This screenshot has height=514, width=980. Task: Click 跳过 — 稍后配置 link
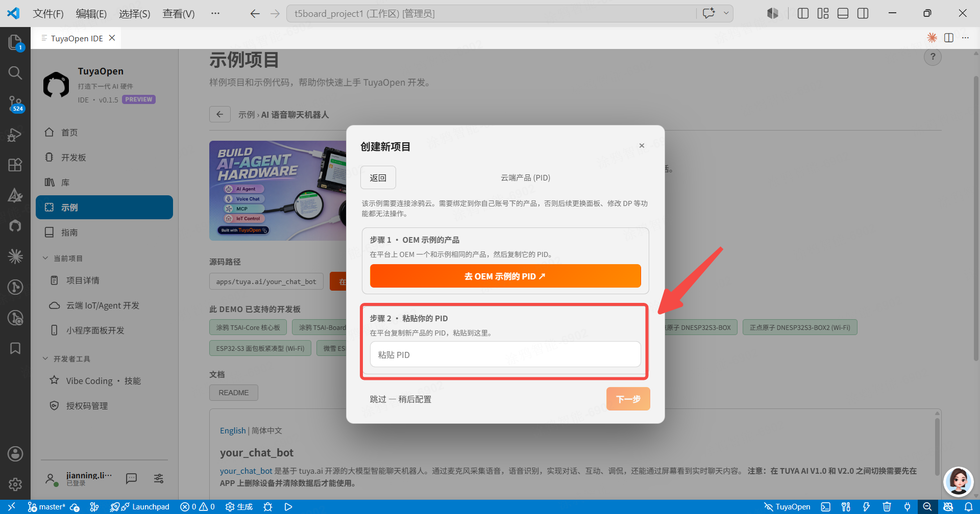coord(401,399)
